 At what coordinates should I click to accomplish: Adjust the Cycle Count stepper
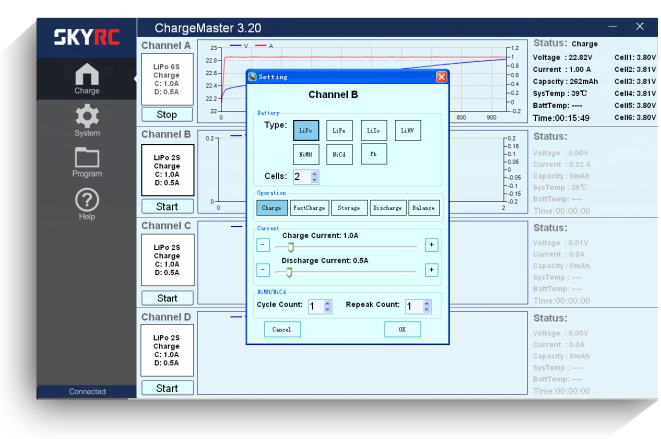pyautogui.click(x=328, y=307)
